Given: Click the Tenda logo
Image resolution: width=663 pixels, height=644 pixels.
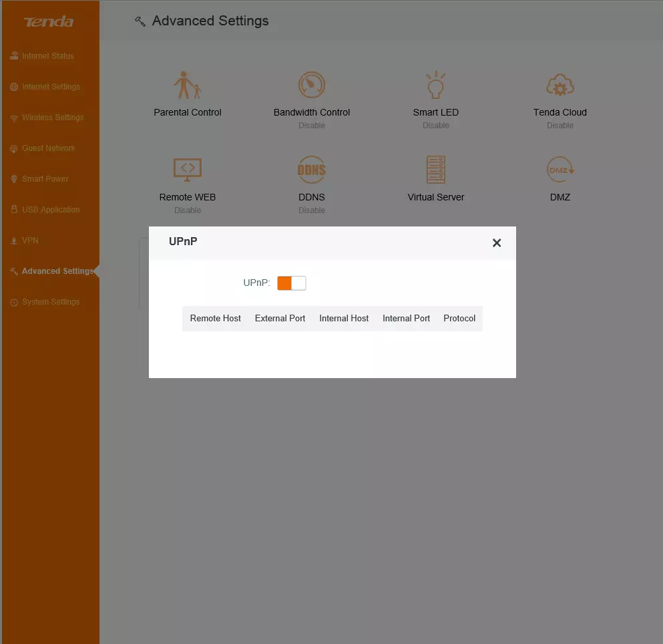Looking at the screenshot, I should (x=49, y=21).
